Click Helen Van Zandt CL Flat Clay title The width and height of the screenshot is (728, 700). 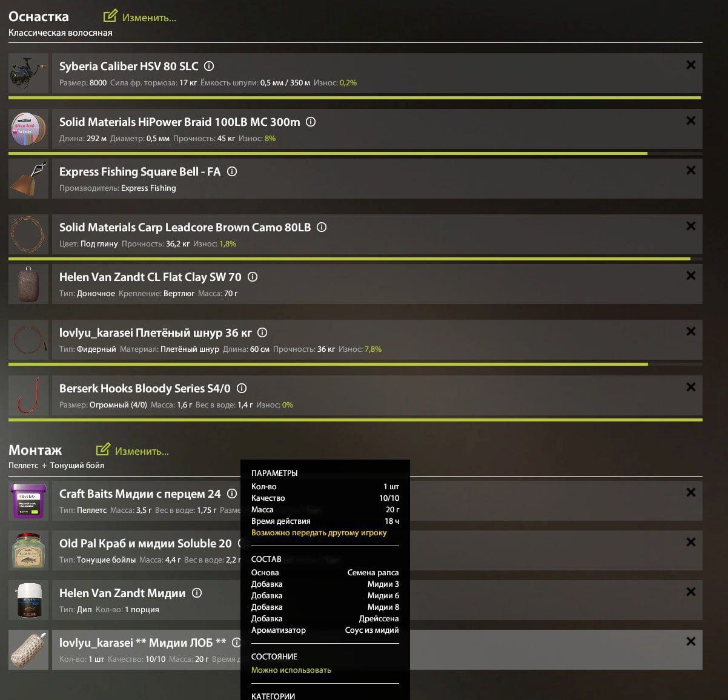pyautogui.click(x=150, y=277)
